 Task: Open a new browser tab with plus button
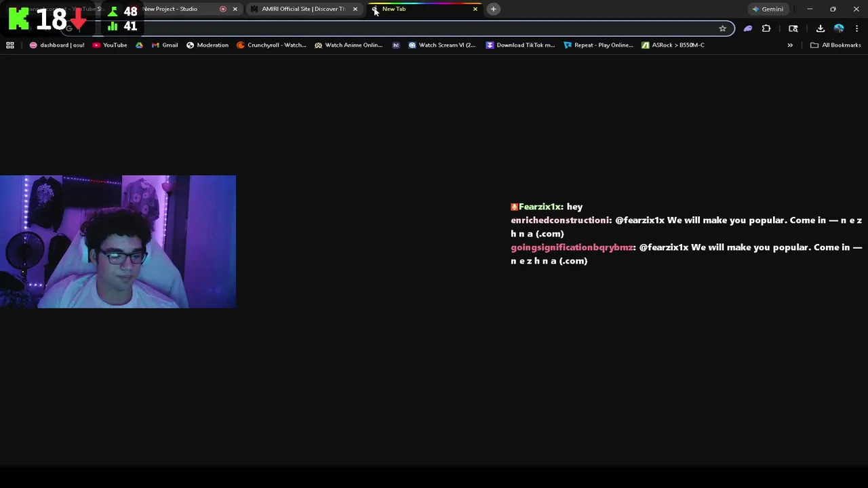tap(493, 9)
